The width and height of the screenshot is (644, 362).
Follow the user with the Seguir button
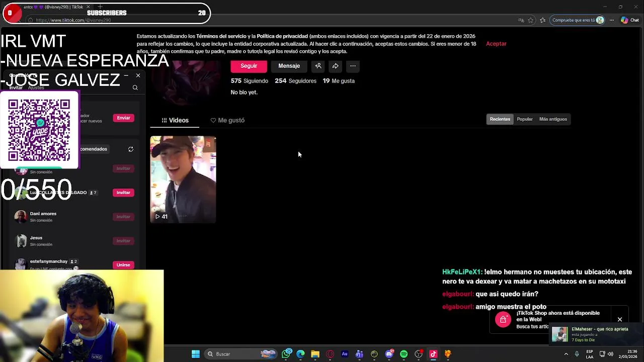(249, 66)
